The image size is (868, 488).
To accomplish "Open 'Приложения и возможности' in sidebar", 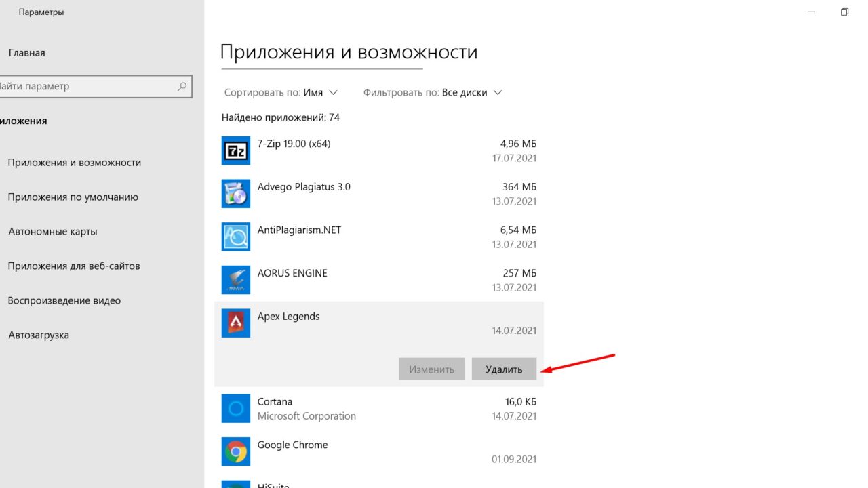I will pyautogui.click(x=75, y=163).
